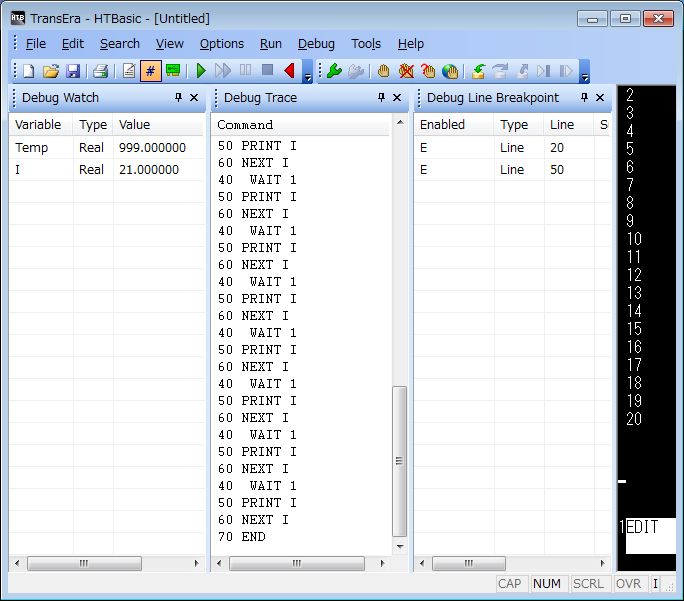The image size is (684, 601).
Task: Pin the Debug Trace panel
Action: (x=381, y=97)
